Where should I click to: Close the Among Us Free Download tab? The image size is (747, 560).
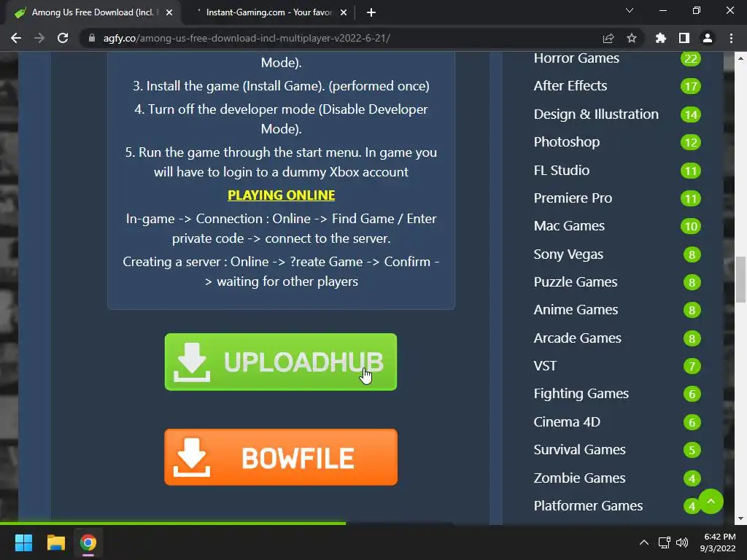(x=169, y=12)
